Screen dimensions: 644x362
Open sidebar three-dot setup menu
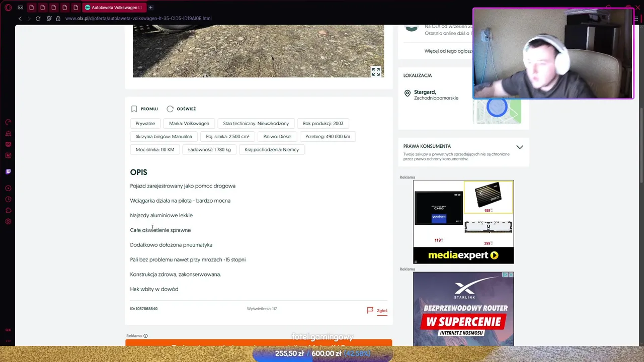[8, 340]
